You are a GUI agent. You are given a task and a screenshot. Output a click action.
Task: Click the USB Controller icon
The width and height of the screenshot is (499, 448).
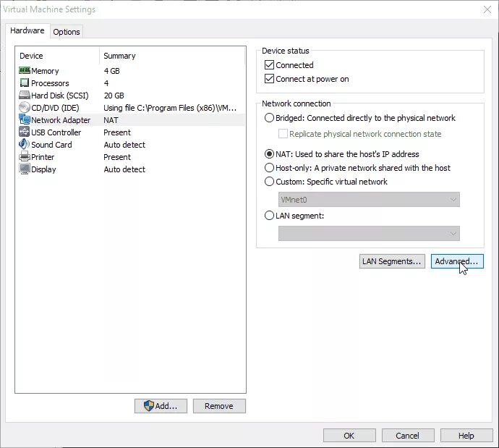[x=25, y=132]
